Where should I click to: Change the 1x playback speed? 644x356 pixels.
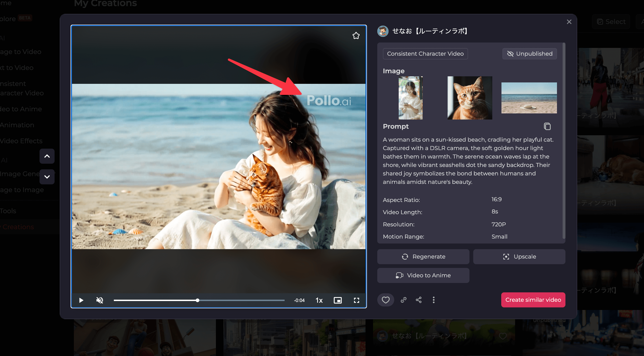tap(319, 300)
